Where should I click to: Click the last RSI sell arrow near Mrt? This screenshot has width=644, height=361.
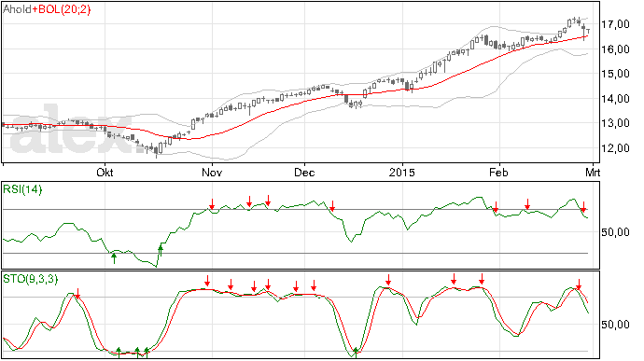point(583,207)
